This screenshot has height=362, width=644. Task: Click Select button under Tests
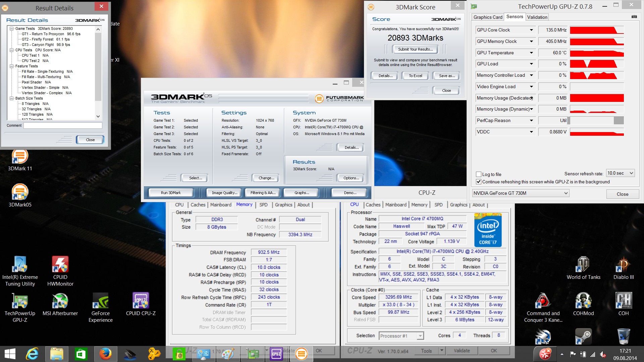195,178
